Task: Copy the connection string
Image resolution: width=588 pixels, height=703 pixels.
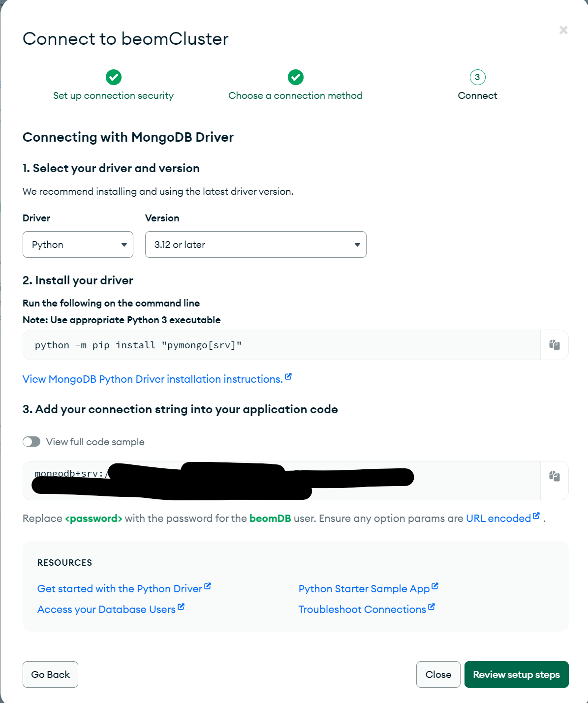Action: point(554,476)
